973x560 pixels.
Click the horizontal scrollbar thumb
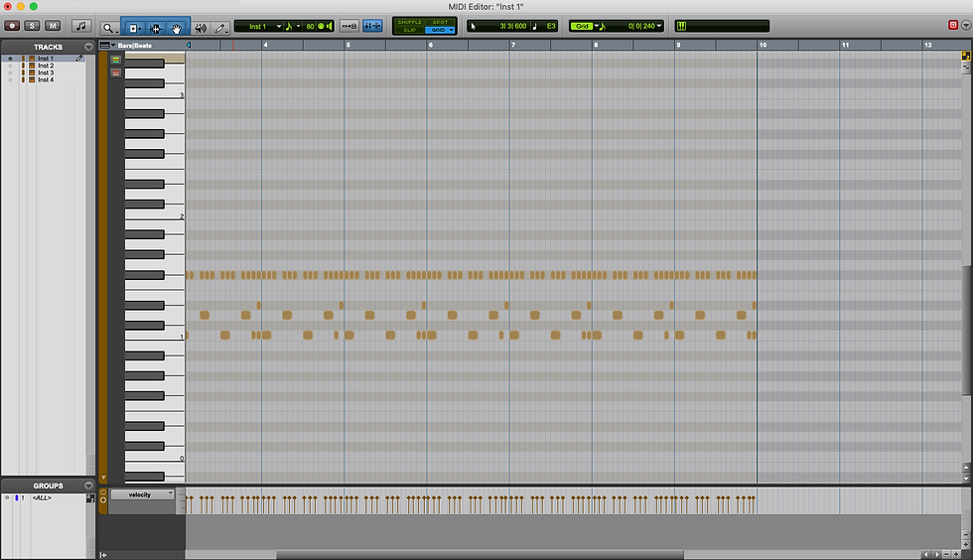pos(480,554)
